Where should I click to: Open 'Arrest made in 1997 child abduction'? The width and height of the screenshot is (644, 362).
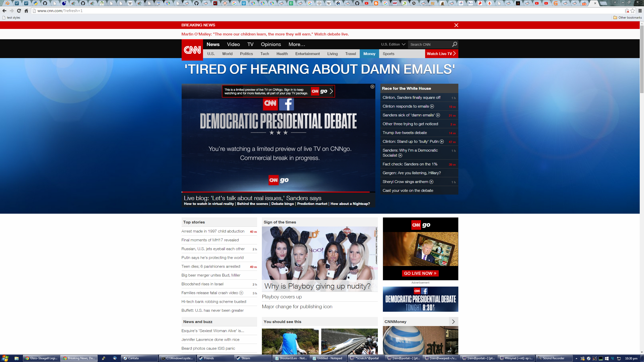[213, 231]
